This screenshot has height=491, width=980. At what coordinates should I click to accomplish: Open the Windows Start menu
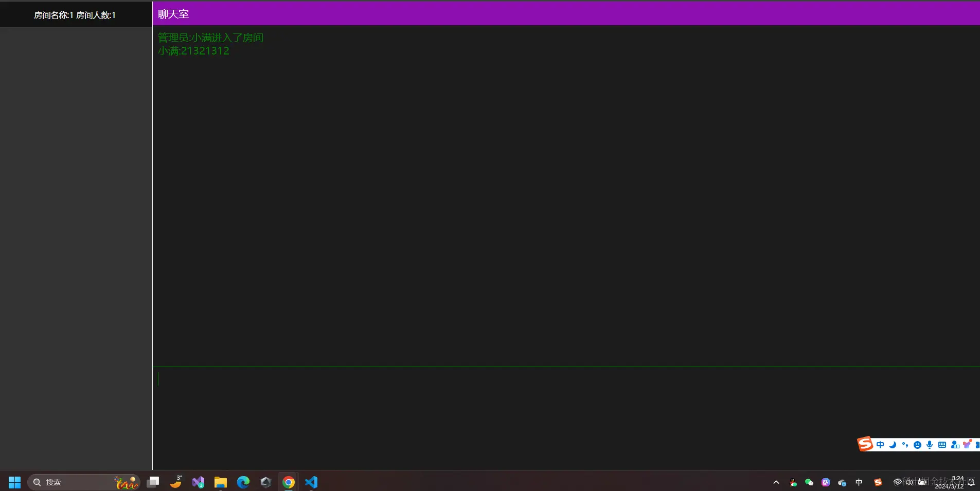point(14,482)
